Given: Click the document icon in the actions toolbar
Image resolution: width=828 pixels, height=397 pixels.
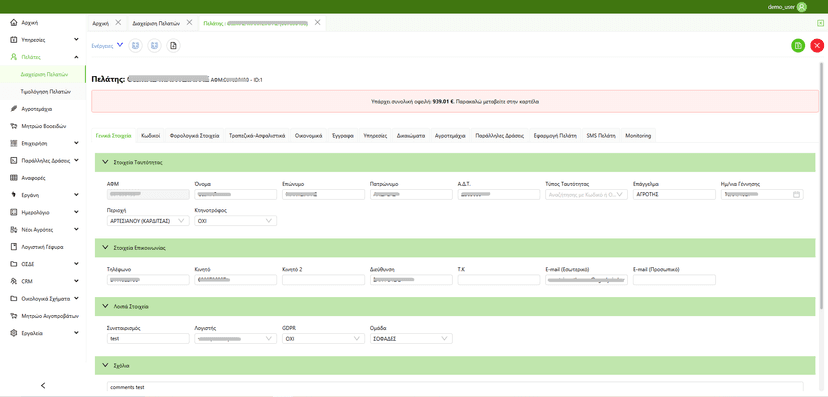Looking at the screenshot, I should (x=173, y=46).
